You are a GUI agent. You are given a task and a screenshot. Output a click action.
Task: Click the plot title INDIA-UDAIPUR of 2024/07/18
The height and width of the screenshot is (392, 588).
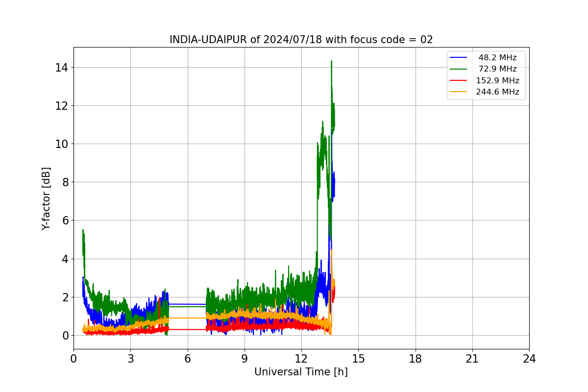point(301,40)
